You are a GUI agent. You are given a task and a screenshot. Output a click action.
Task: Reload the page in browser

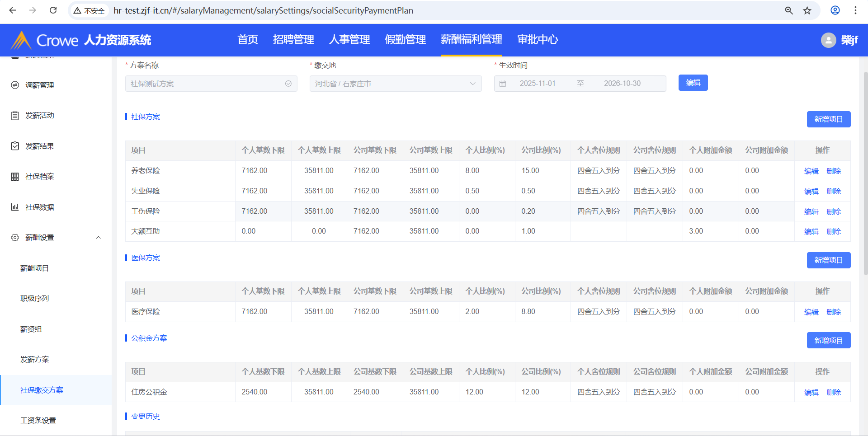(53, 10)
